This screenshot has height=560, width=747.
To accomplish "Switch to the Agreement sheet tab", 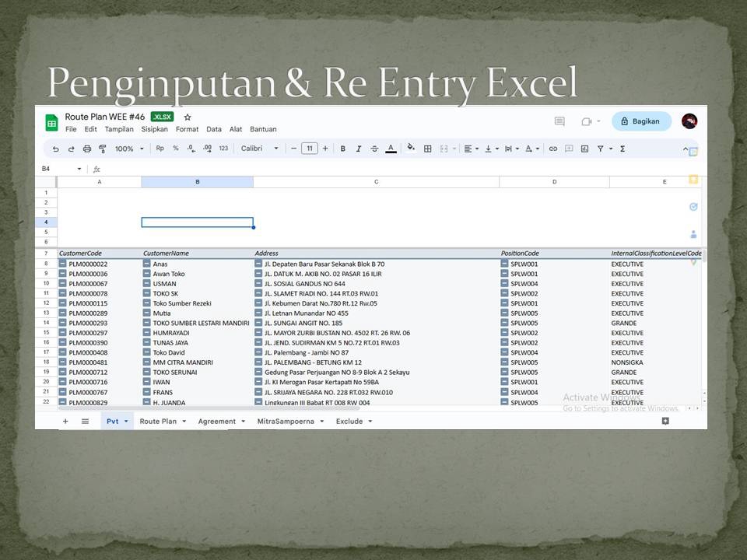I will [x=217, y=422].
